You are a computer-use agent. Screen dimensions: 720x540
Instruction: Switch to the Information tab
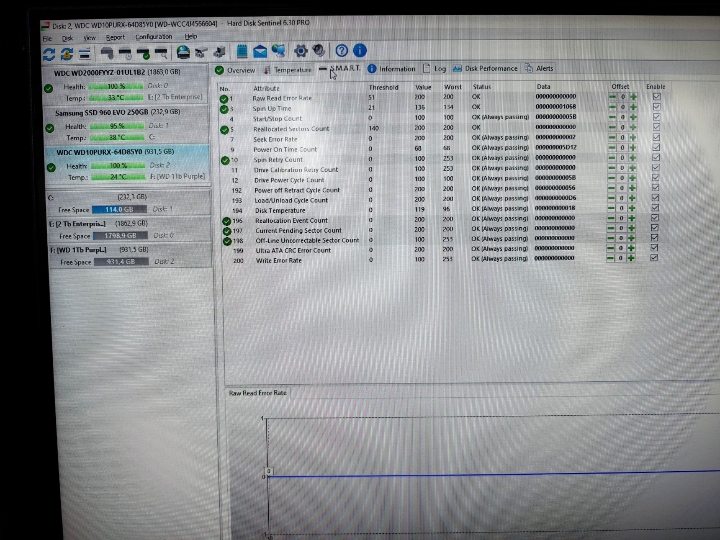click(x=391, y=69)
